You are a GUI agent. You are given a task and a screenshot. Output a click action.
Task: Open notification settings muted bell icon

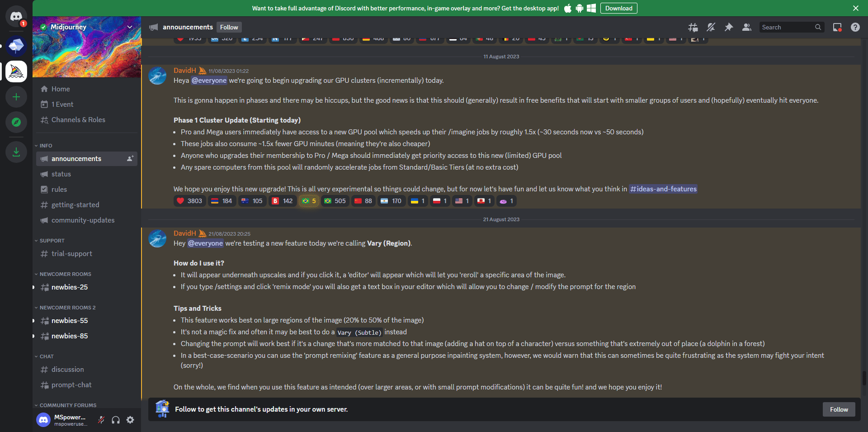[711, 27]
